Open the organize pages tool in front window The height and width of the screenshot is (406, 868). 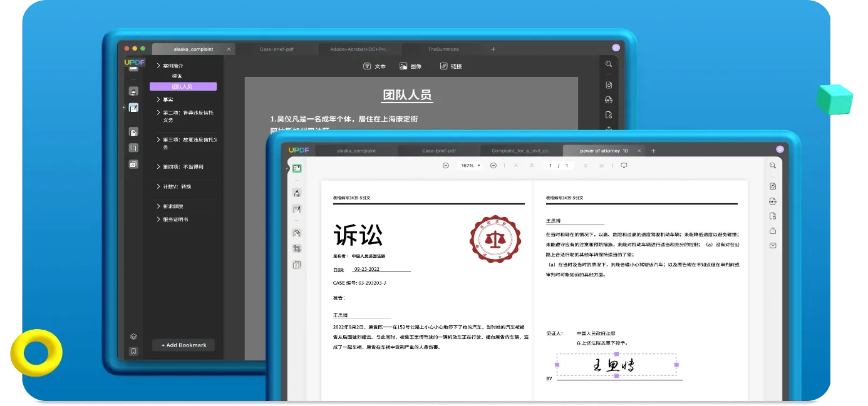[x=297, y=233]
